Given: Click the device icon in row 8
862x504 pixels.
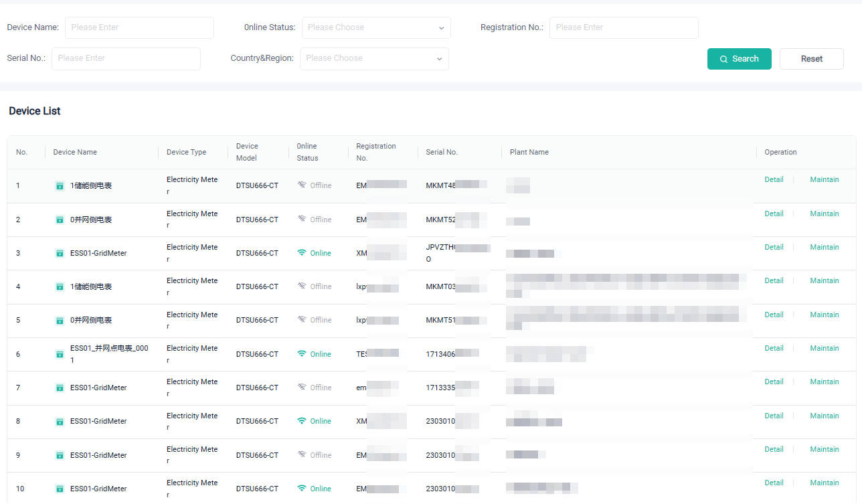Looking at the screenshot, I should pyautogui.click(x=60, y=422).
